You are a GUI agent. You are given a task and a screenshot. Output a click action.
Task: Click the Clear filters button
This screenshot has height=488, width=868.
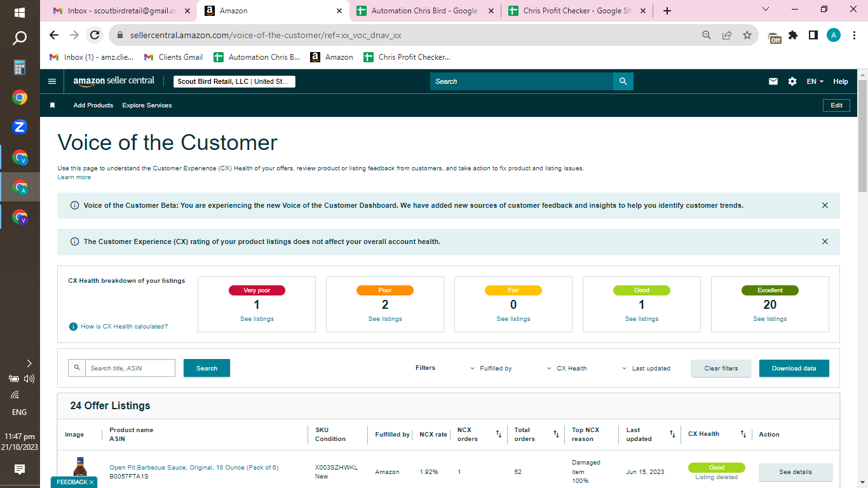click(721, 369)
